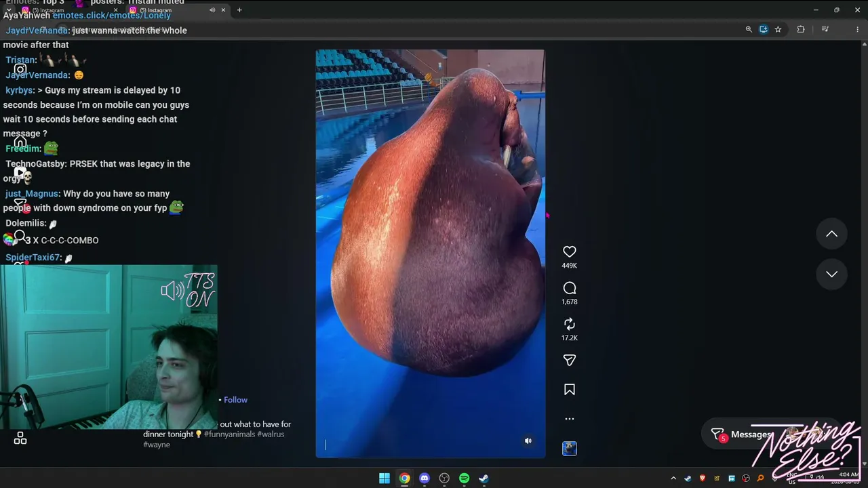Open the #funnyanimals hashtag
Screen dimensions: 868x488
229,434
